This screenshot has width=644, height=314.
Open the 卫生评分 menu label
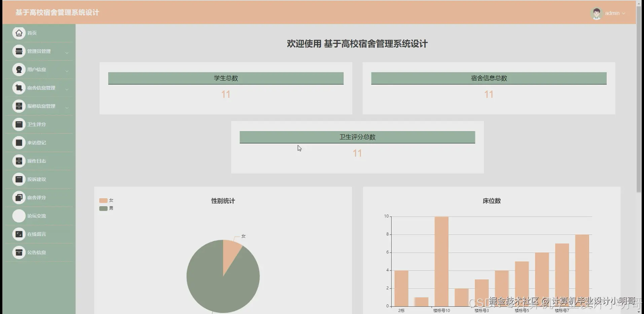(x=36, y=124)
